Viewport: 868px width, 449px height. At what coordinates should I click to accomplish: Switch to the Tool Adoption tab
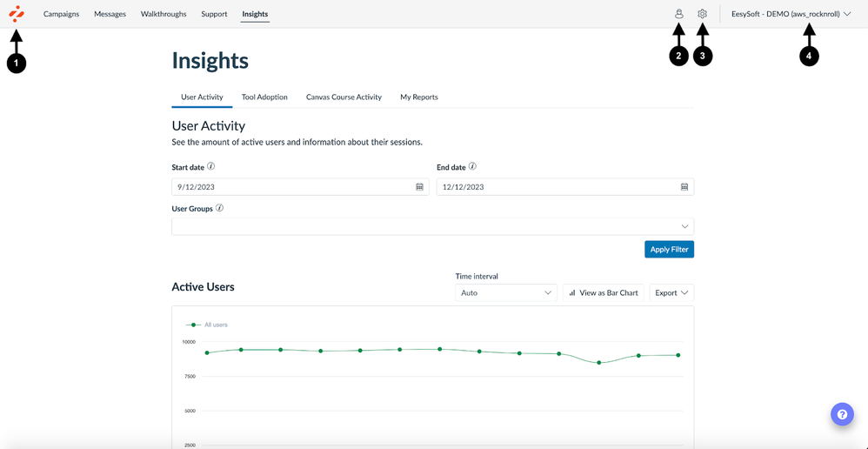[264, 97]
